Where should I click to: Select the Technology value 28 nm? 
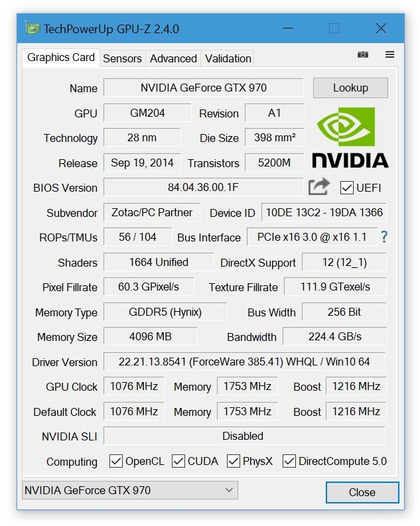pyautogui.click(x=142, y=137)
